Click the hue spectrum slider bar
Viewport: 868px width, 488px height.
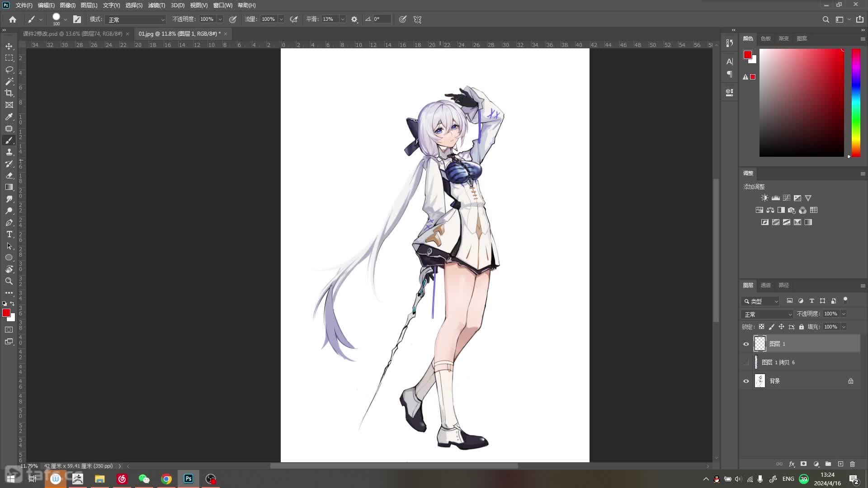[x=856, y=103]
